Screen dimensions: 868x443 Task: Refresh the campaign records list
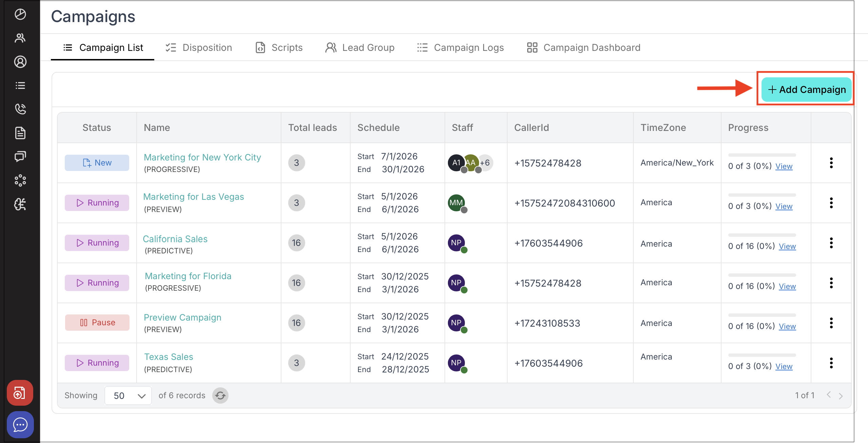(220, 396)
